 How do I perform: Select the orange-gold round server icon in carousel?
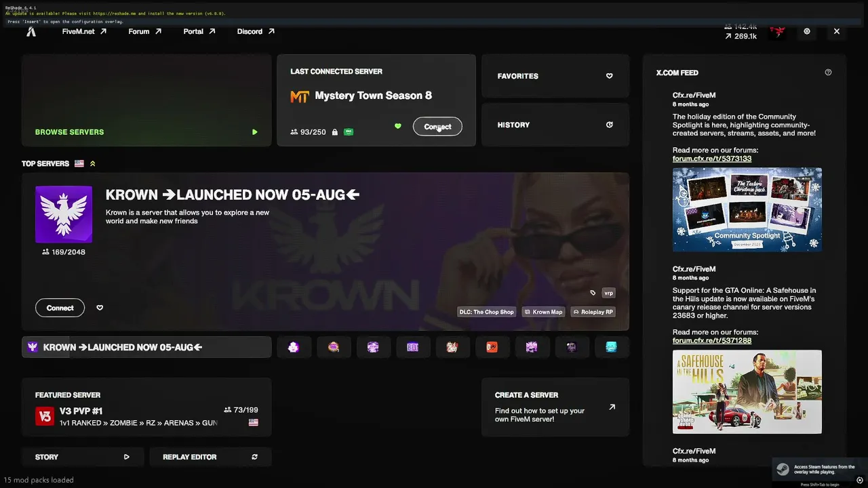[x=334, y=347]
